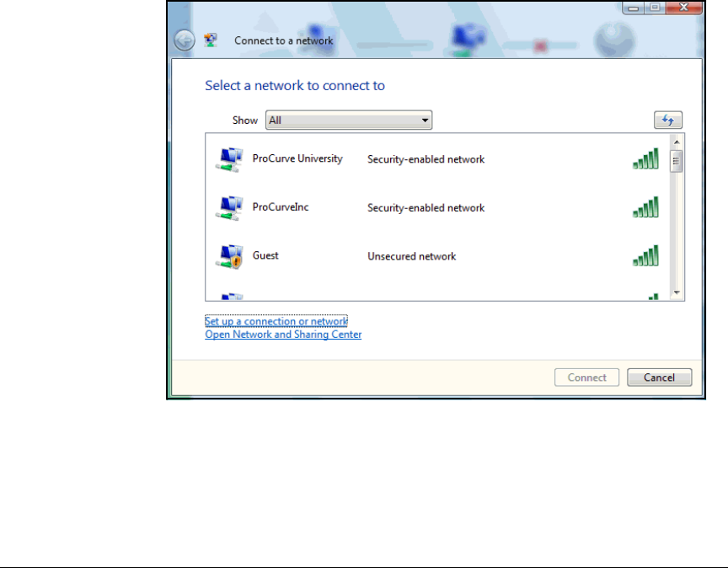Select the Guest network name
The image size is (728, 568).
tap(265, 255)
